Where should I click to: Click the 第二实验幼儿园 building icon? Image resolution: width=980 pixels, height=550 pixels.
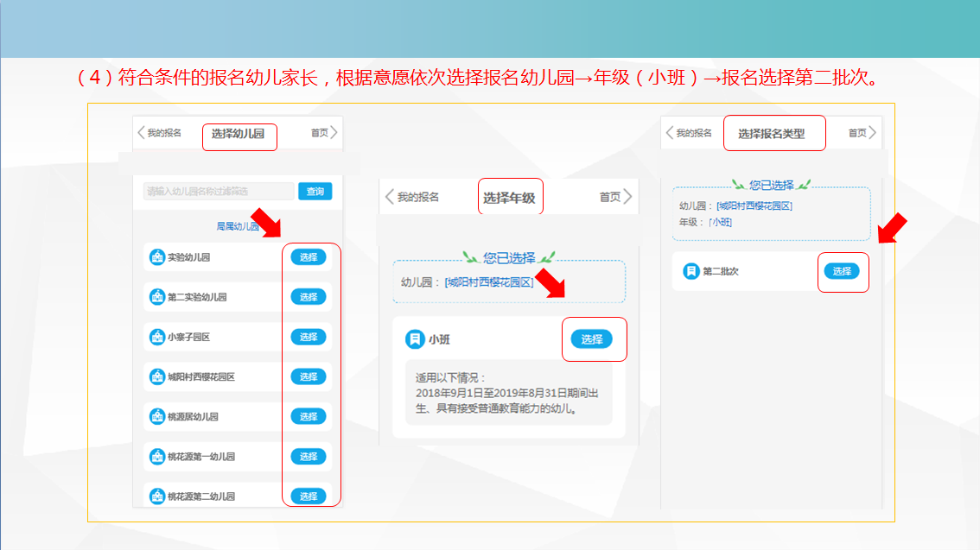(x=157, y=297)
